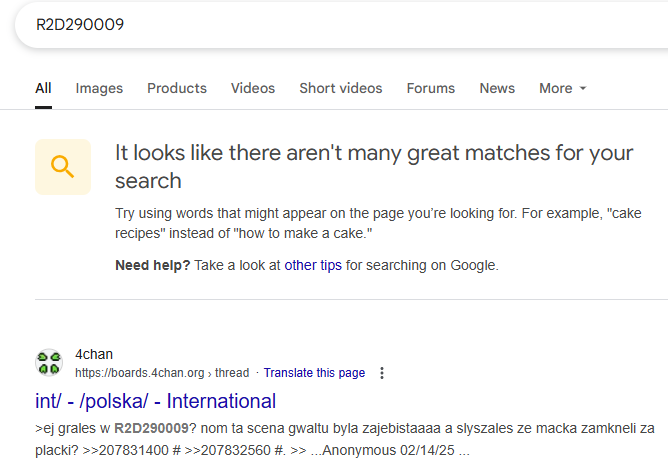This screenshot has height=464, width=668.
Task: Click the 4chan site name
Action: [94, 354]
